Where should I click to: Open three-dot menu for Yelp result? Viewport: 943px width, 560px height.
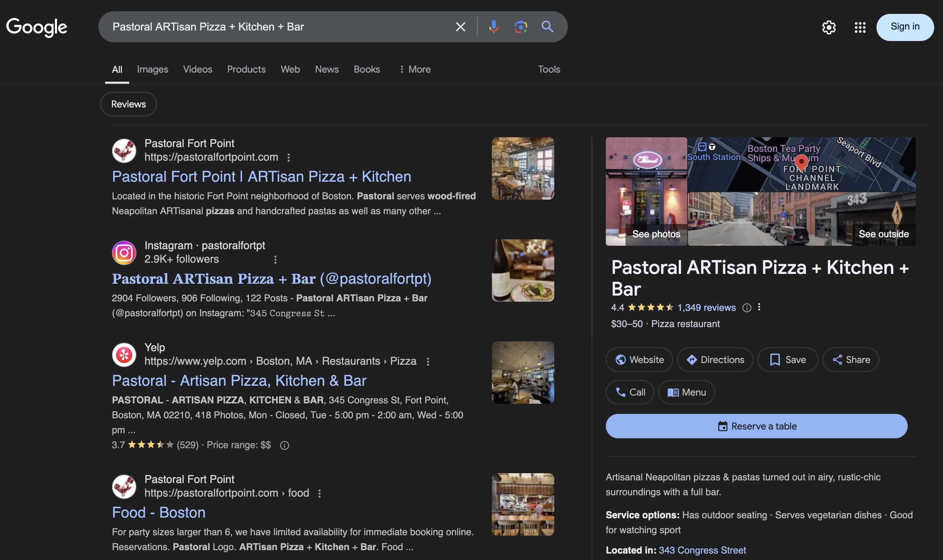[x=428, y=361]
